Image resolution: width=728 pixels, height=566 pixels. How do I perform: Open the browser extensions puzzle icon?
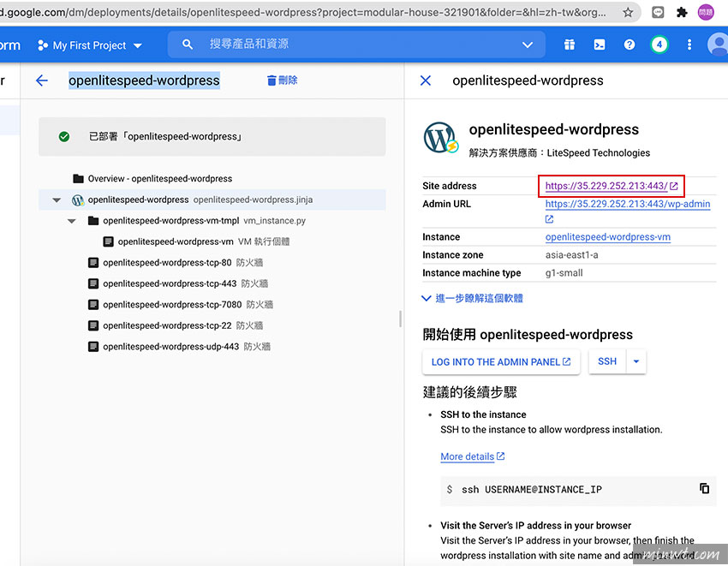coord(682,13)
